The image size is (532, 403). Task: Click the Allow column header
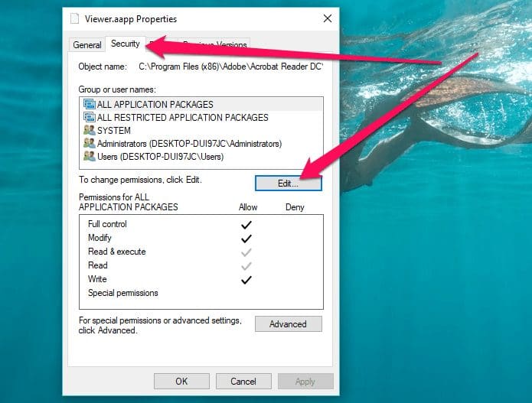[x=248, y=207]
